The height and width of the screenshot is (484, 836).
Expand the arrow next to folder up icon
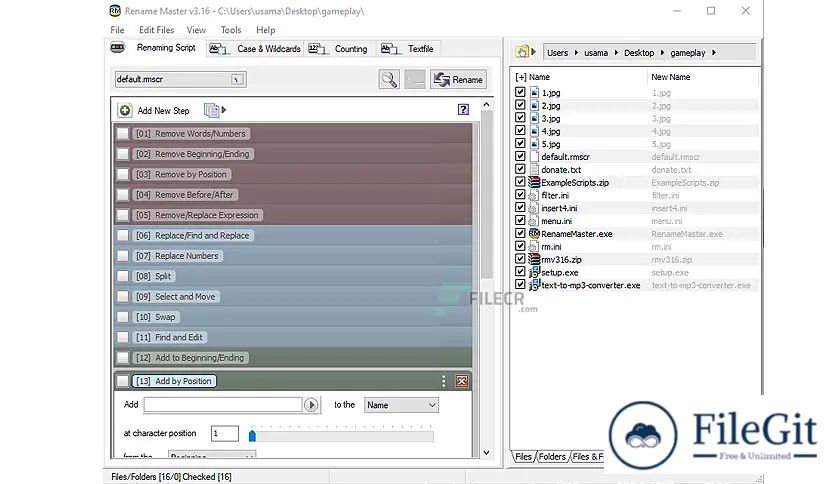533,52
